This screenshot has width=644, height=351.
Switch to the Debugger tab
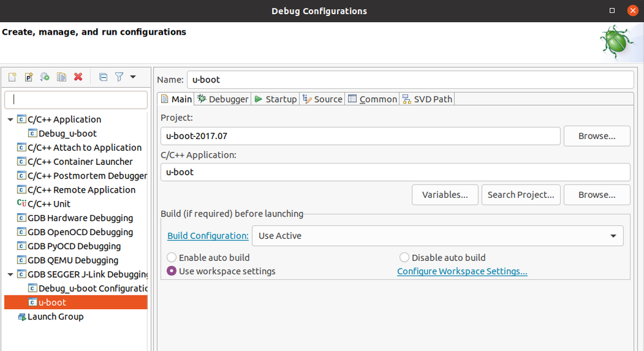pyautogui.click(x=223, y=99)
